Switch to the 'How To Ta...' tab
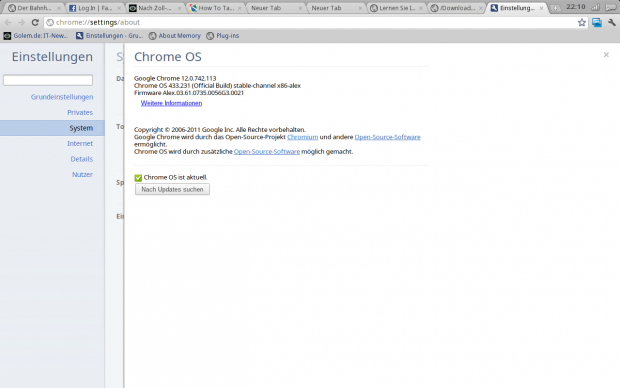 [x=215, y=8]
